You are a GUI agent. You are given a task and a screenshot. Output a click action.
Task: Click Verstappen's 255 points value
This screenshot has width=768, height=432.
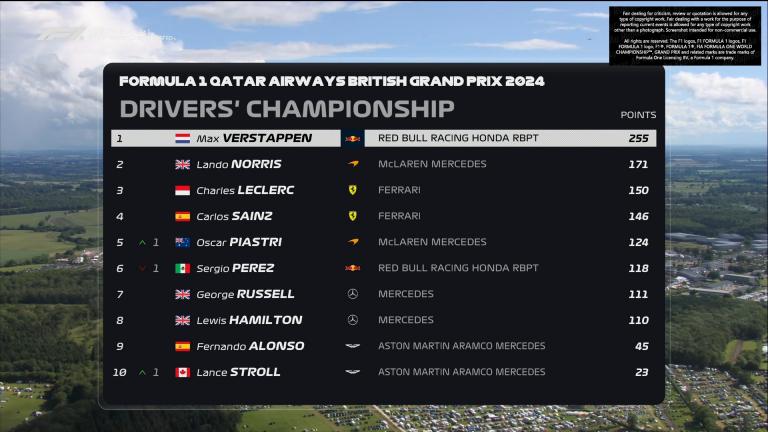tap(639, 139)
